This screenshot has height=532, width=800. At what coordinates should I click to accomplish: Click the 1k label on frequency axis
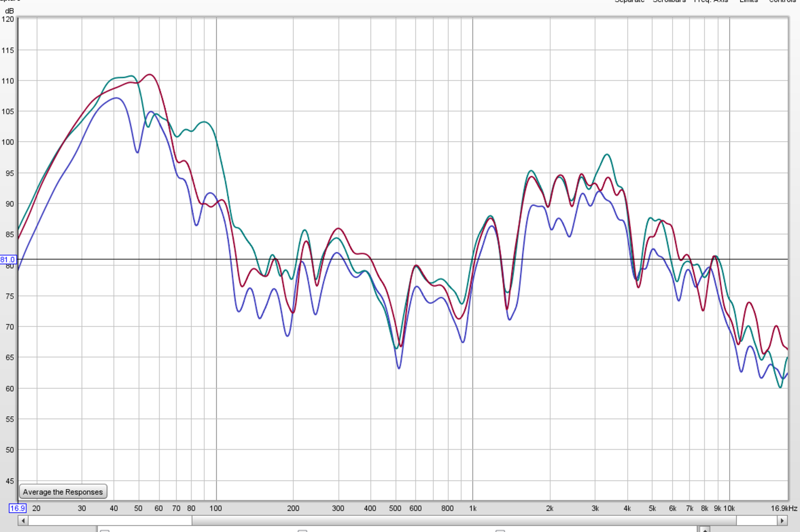pos(473,508)
